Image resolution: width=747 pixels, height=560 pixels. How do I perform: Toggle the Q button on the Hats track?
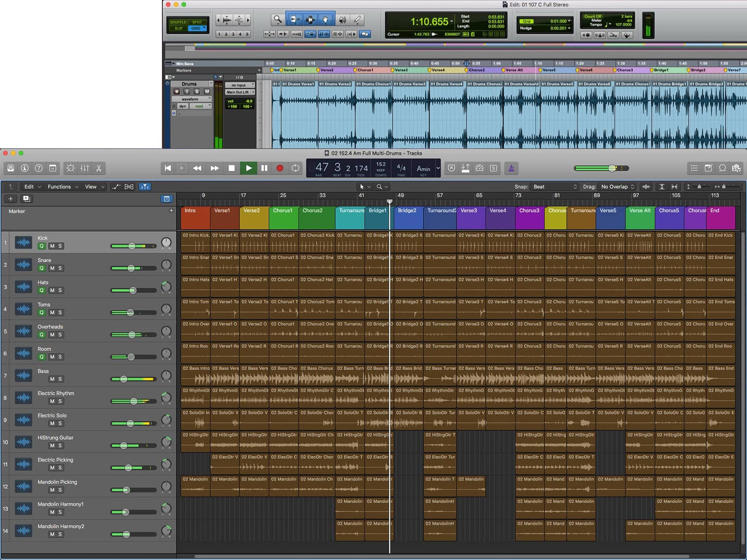coord(42,291)
